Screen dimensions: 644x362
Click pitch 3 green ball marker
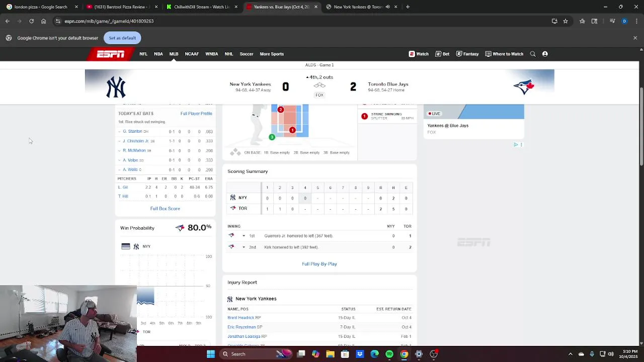272,137
